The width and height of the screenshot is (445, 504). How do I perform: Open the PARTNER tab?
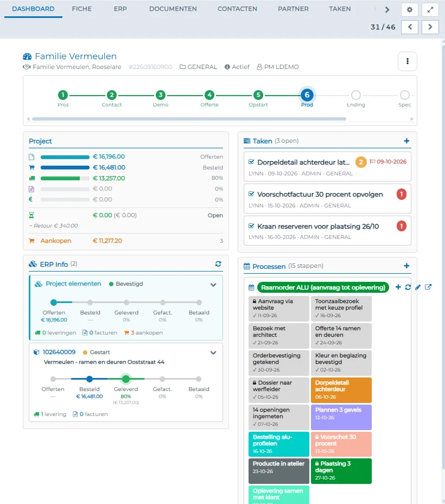293,9
